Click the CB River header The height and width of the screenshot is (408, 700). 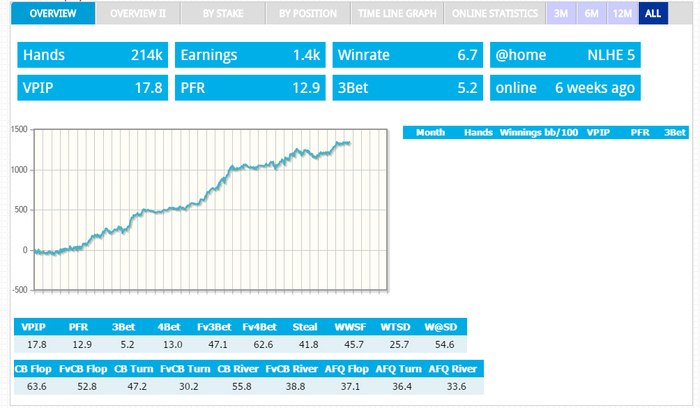[238, 369]
